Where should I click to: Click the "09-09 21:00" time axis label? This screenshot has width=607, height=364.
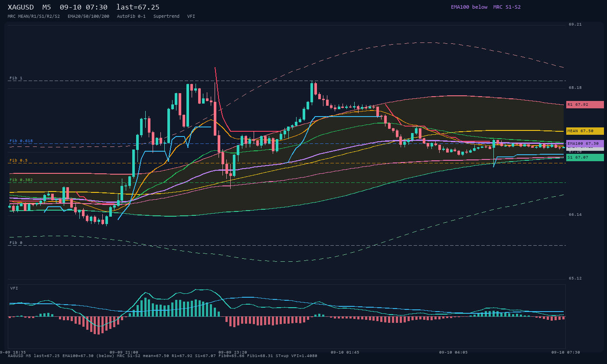pyautogui.click(x=124, y=352)
